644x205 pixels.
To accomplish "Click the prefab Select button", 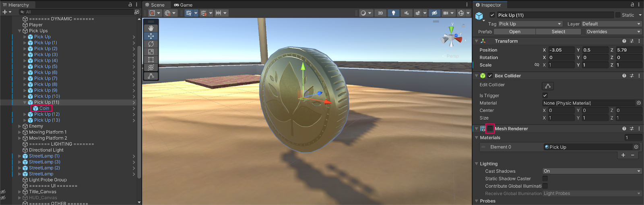I will click(x=558, y=31).
